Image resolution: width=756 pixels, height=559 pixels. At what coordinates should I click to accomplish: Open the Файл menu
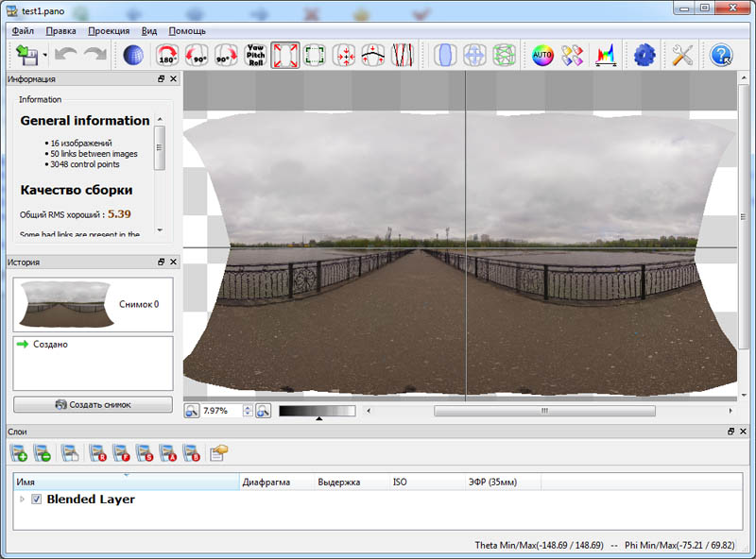click(23, 31)
